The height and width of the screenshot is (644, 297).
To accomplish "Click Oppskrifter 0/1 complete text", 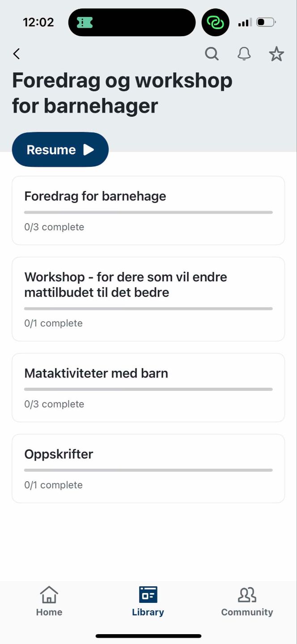I will click(54, 485).
